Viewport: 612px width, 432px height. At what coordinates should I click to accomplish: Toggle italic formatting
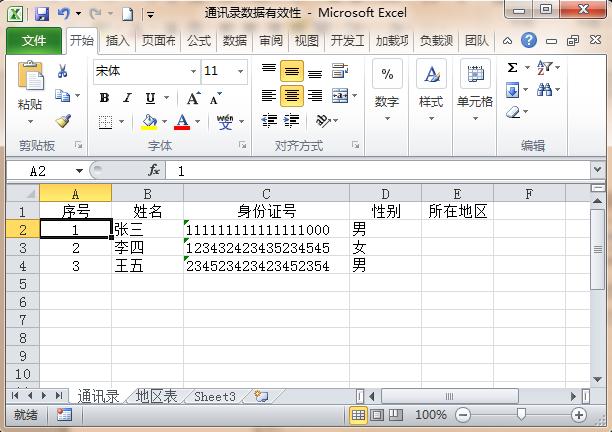point(127,98)
